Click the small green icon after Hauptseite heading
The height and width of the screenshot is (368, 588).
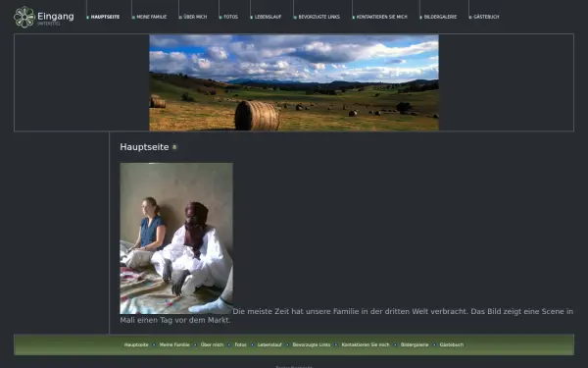click(x=174, y=147)
